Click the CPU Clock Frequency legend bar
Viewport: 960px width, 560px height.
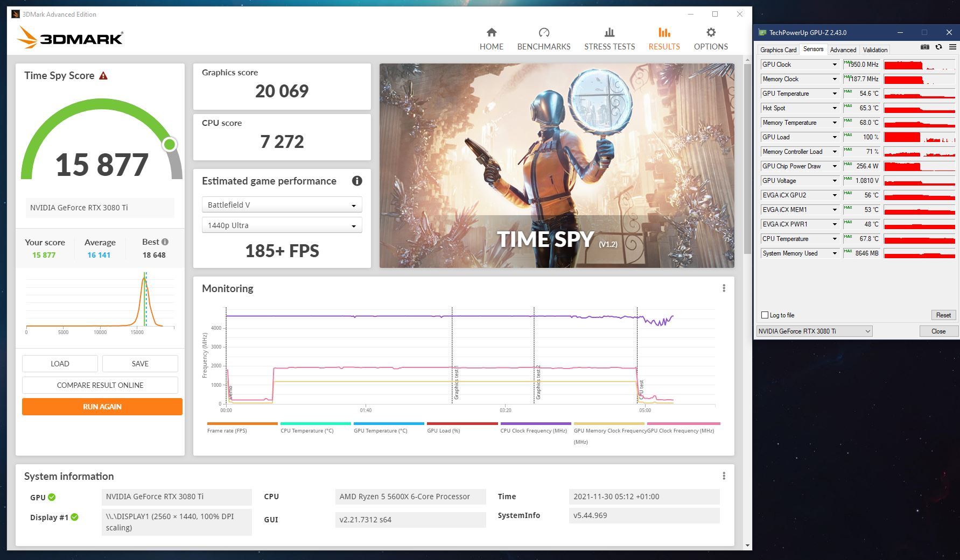tap(535, 424)
